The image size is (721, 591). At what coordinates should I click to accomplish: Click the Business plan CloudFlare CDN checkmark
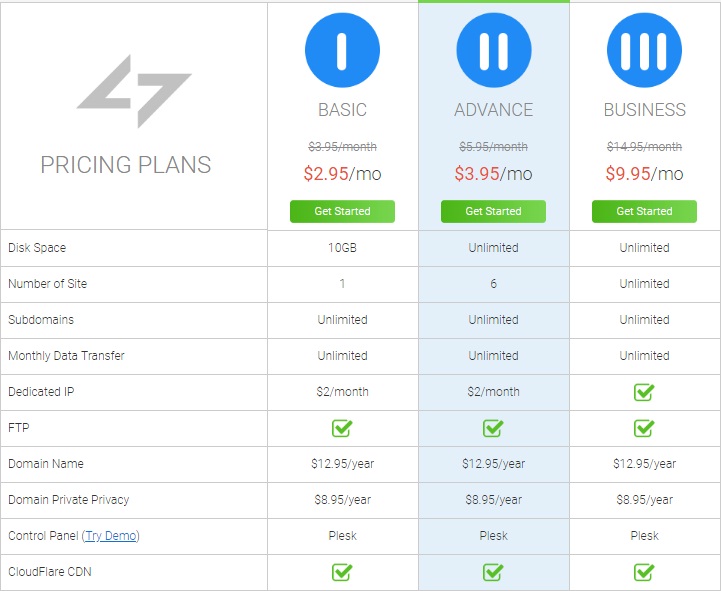pos(644,572)
